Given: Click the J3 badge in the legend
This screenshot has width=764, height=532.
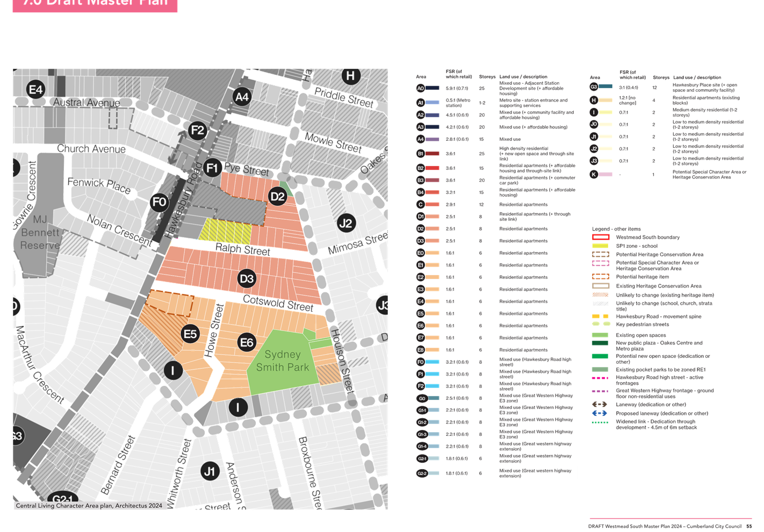Looking at the screenshot, I should (594, 161).
